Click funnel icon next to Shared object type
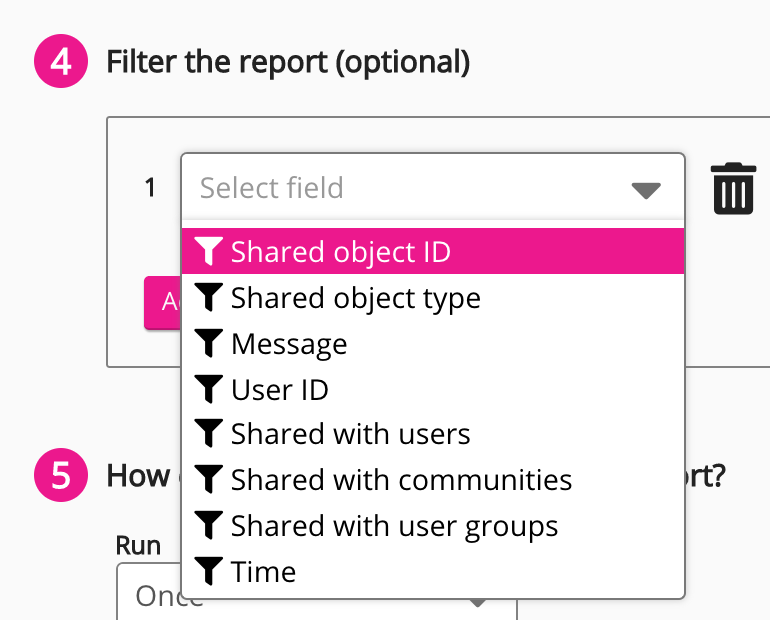 click(207, 297)
